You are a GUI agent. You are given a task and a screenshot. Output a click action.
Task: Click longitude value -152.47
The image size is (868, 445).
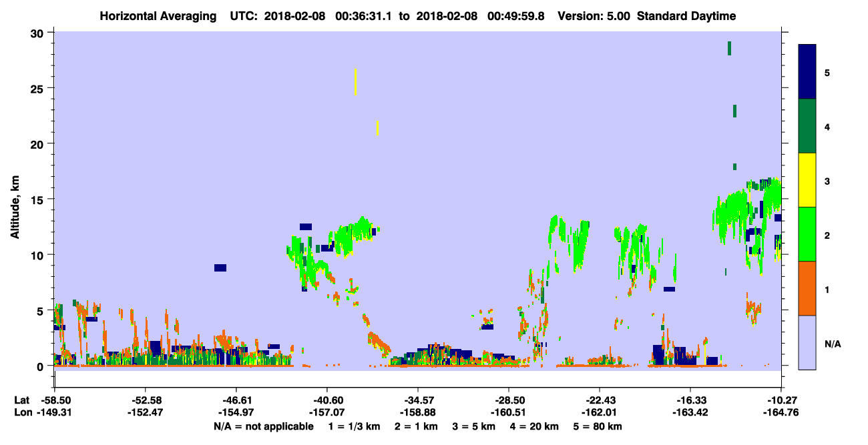[146, 412]
